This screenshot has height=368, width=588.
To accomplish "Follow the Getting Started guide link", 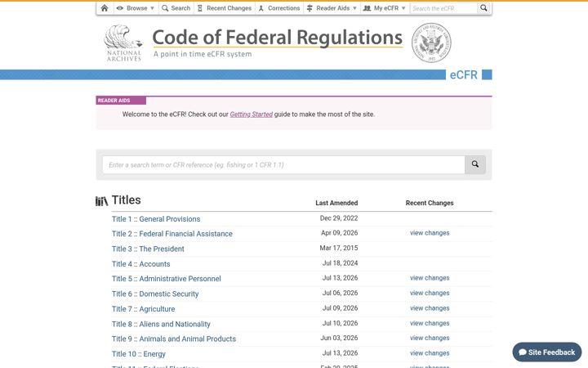I will coord(252,114).
